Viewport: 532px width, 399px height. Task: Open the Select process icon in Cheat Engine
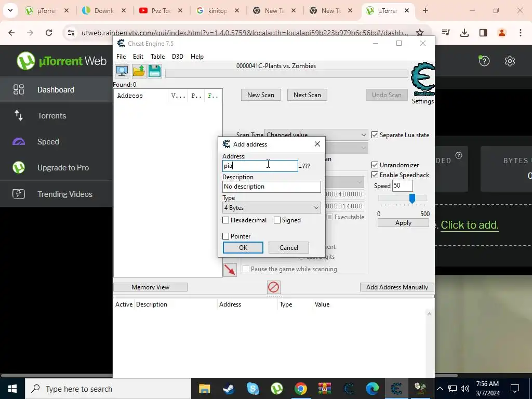click(x=122, y=71)
